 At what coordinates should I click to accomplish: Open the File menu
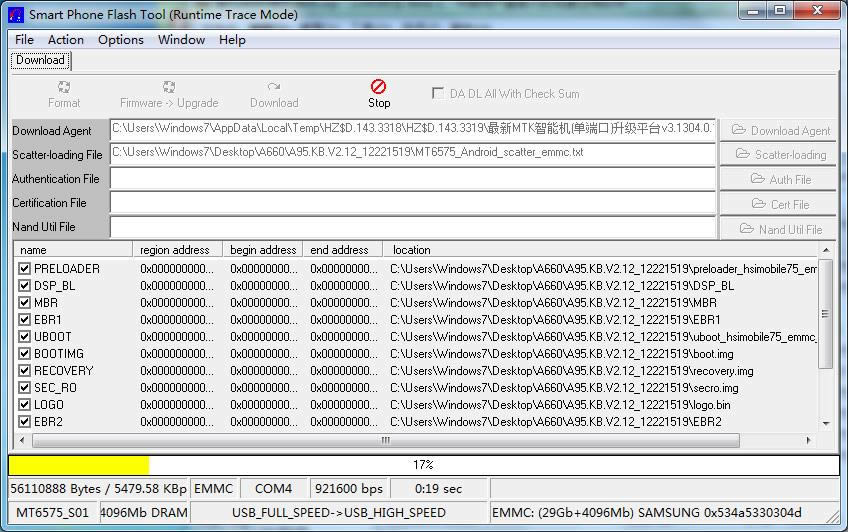coord(25,40)
